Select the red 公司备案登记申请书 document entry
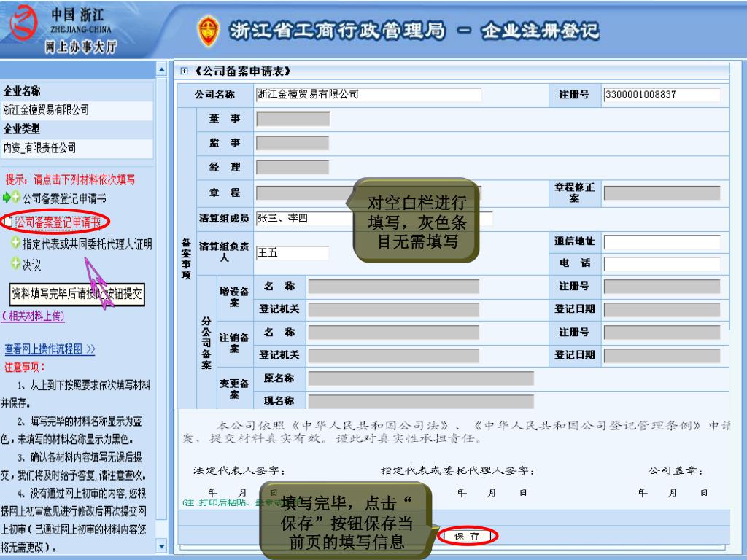Viewport: 747px width, 560px height. pyautogui.click(x=58, y=222)
